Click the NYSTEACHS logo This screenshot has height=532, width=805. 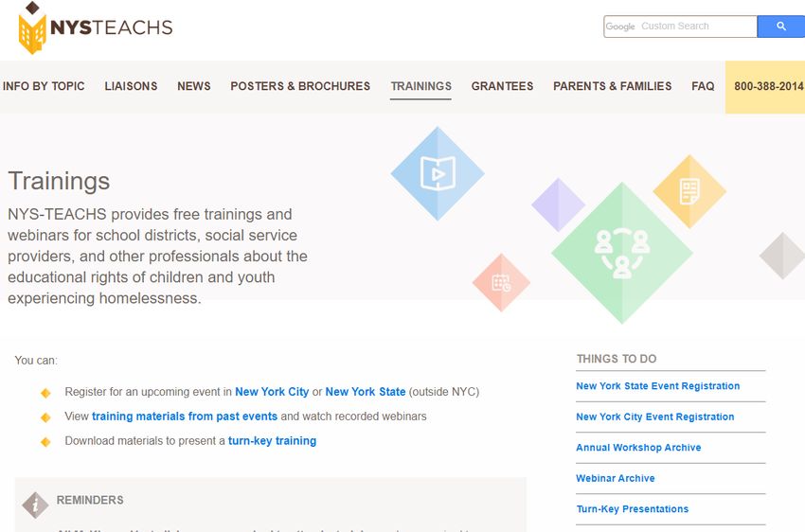coord(96,27)
